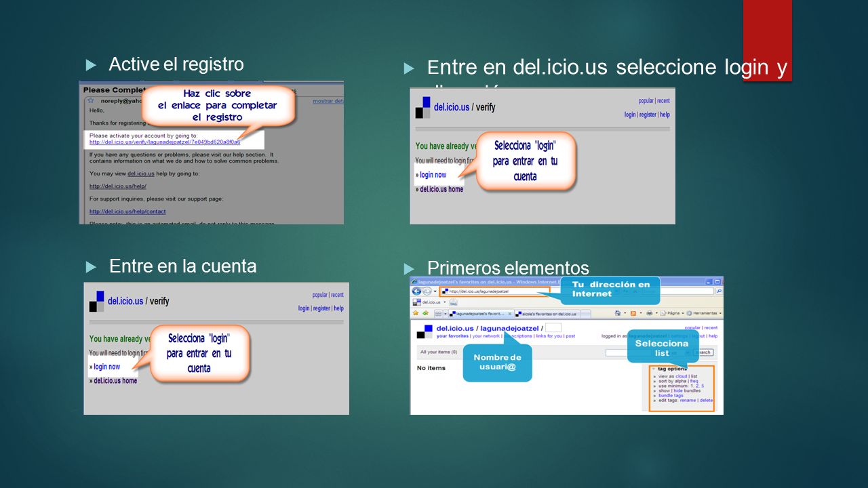Click the search magnifier icon in Internet Explorer
The image size is (868, 488).
[719, 291]
